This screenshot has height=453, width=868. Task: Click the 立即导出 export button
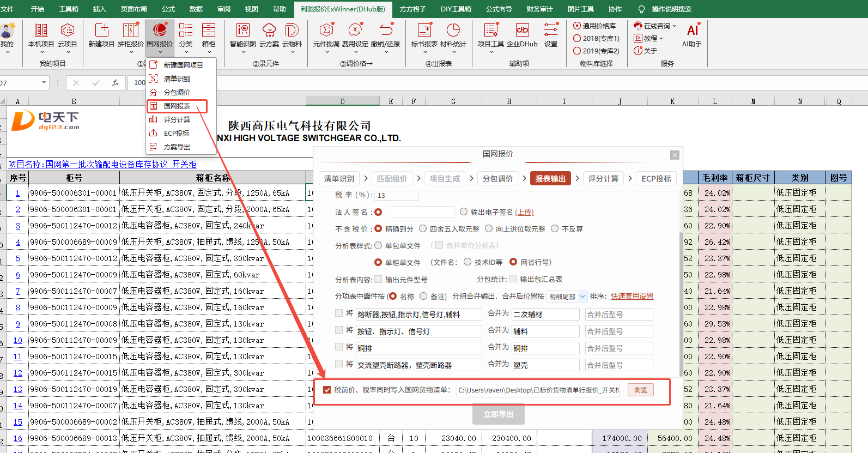click(x=499, y=414)
